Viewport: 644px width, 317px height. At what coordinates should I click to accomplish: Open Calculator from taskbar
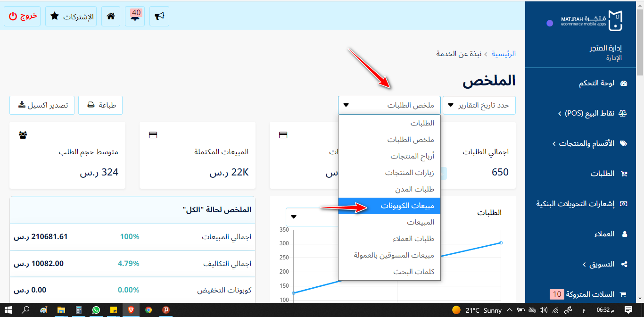(79, 310)
